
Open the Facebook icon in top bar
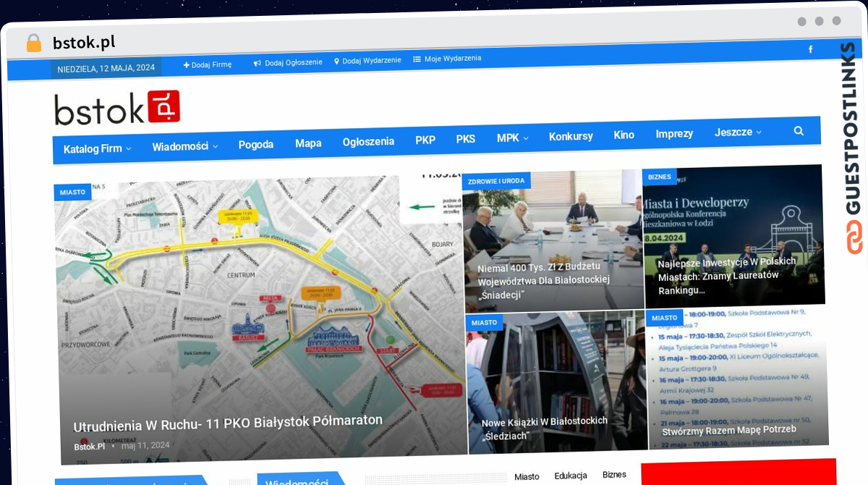[x=810, y=50]
